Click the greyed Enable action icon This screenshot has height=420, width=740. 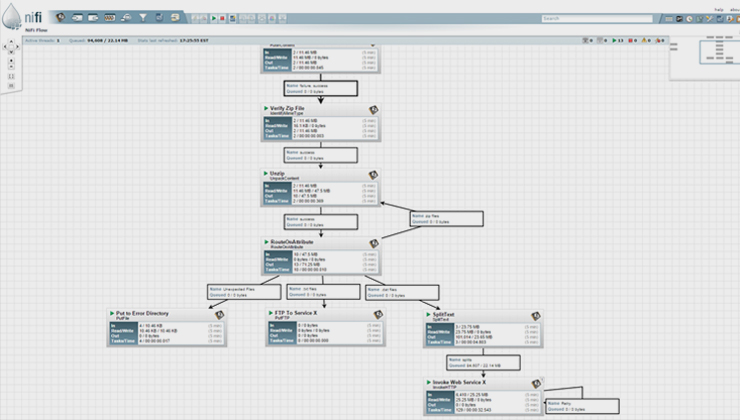coord(194,18)
